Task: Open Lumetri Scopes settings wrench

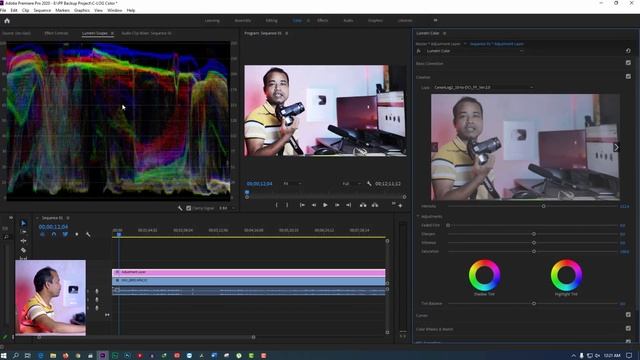Action: tap(180, 208)
